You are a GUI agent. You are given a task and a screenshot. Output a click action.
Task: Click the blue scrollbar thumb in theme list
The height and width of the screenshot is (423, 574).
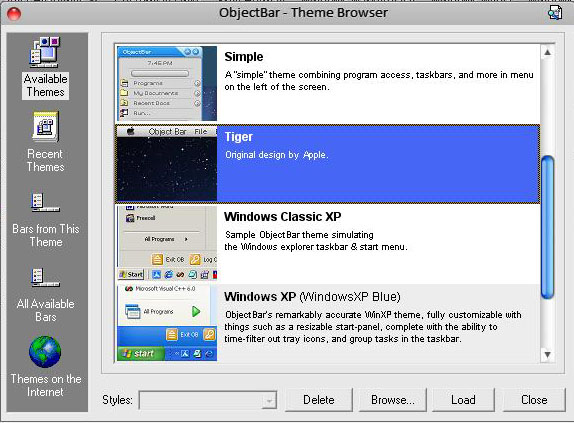547,228
